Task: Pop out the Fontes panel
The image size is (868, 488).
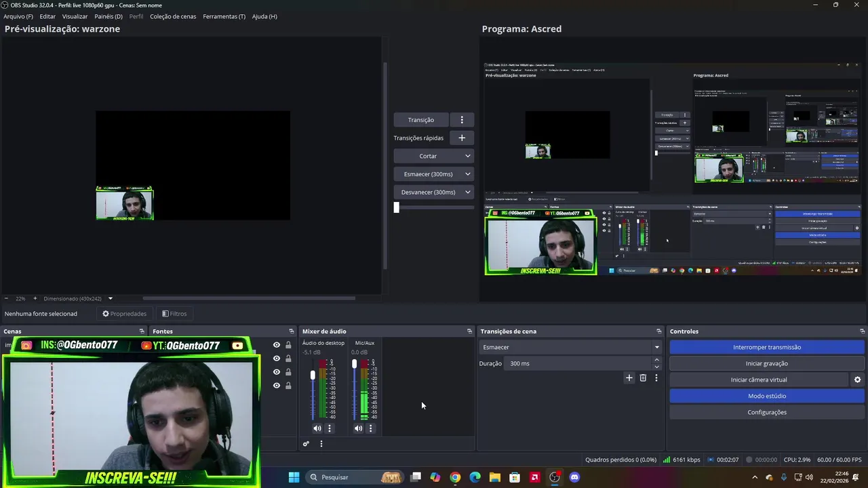Action: (x=292, y=331)
